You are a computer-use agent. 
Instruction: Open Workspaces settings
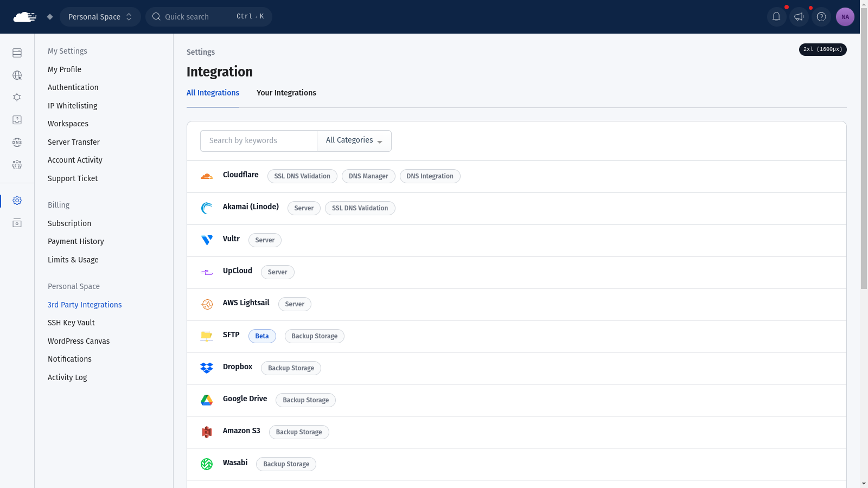point(68,124)
